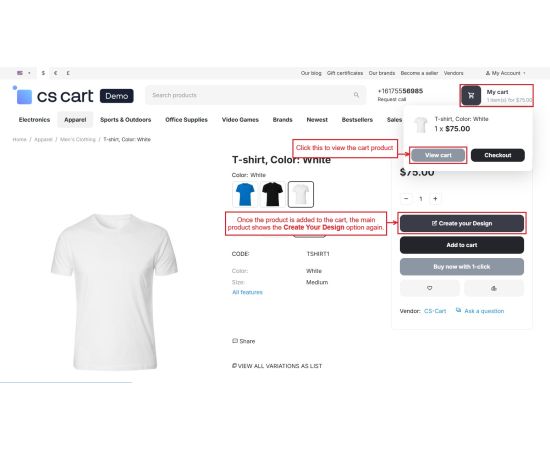Select the dollar currency symbol
Image resolution: width=550 pixels, height=450 pixels.
(x=43, y=73)
